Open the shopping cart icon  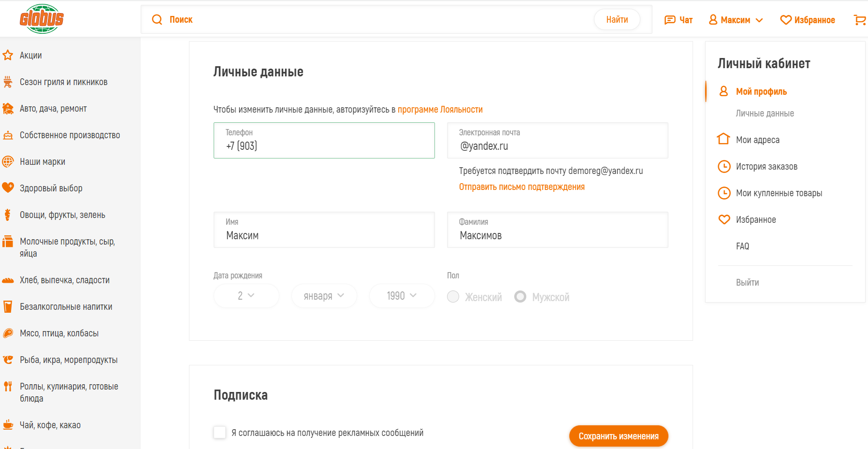pyautogui.click(x=860, y=20)
